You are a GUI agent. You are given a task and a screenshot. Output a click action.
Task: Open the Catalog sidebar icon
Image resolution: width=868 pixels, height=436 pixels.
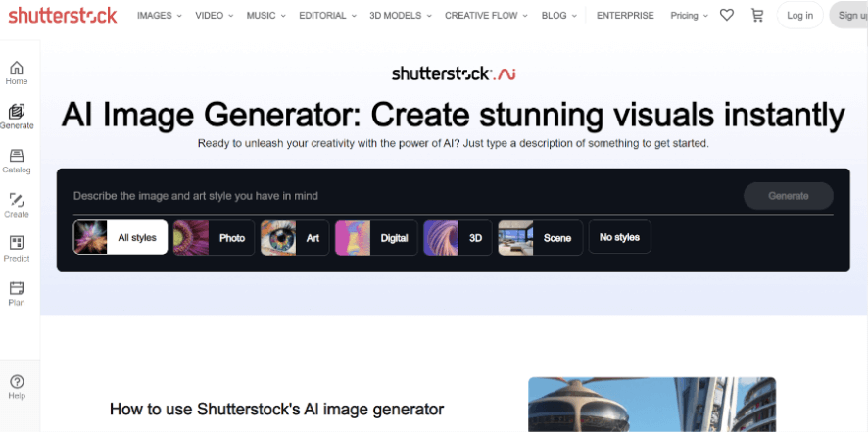coord(17,157)
